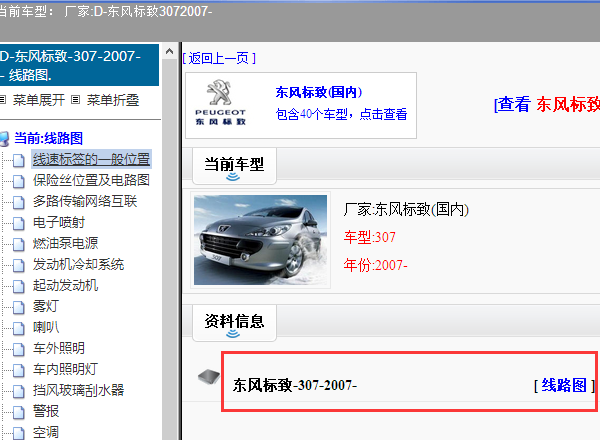Select 起动发动机 in the list
The image size is (600, 440).
click(x=65, y=285)
